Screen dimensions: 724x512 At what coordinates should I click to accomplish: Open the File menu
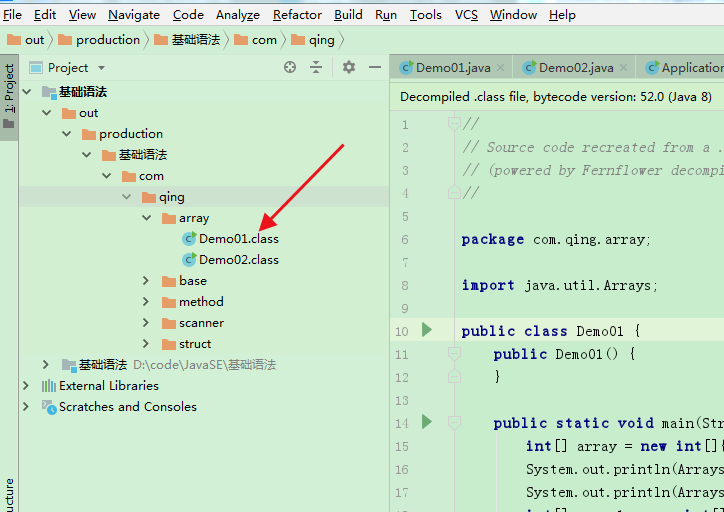pos(12,15)
